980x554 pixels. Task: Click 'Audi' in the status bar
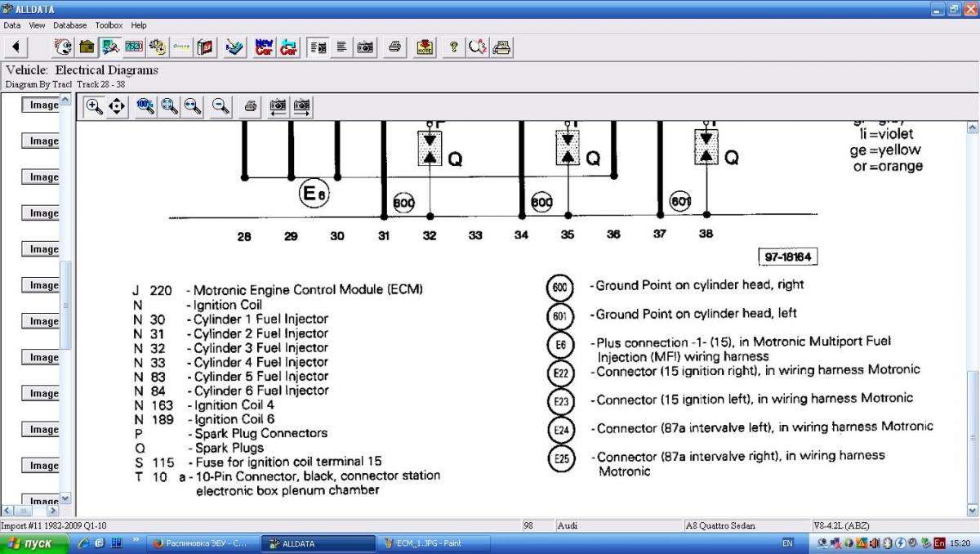pyautogui.click(x=568, y=525)
